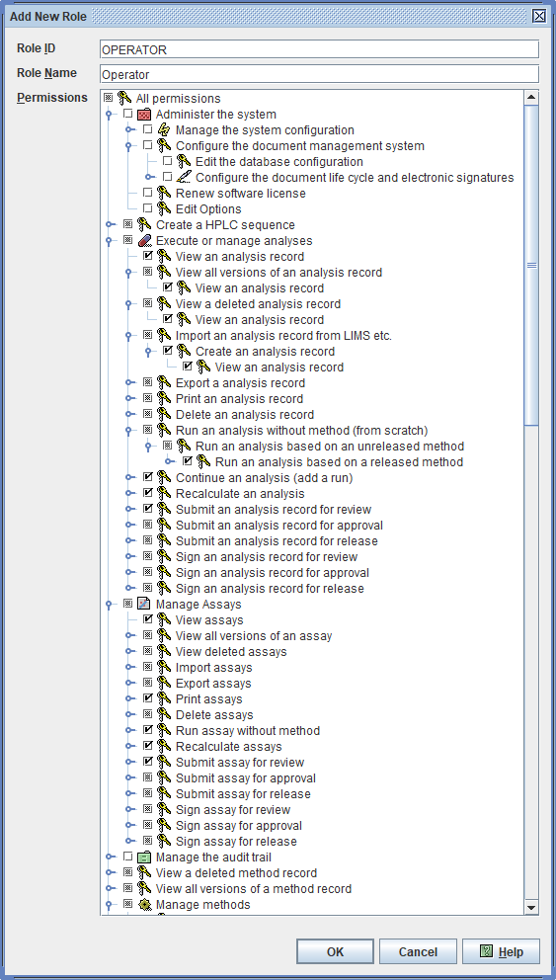Viewport: 556px width, 980px height.
Task: Click the pen icon for document life cycle
Action: tap(184, 178)
